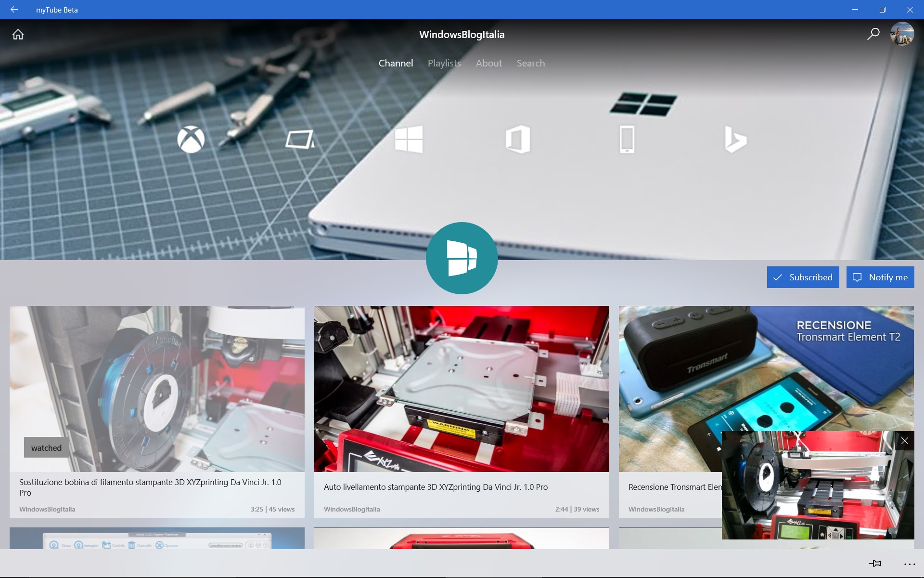
Task: Open the partially visible red printer thumbnail
Action: pyautogui.click(x=462, y=538)
